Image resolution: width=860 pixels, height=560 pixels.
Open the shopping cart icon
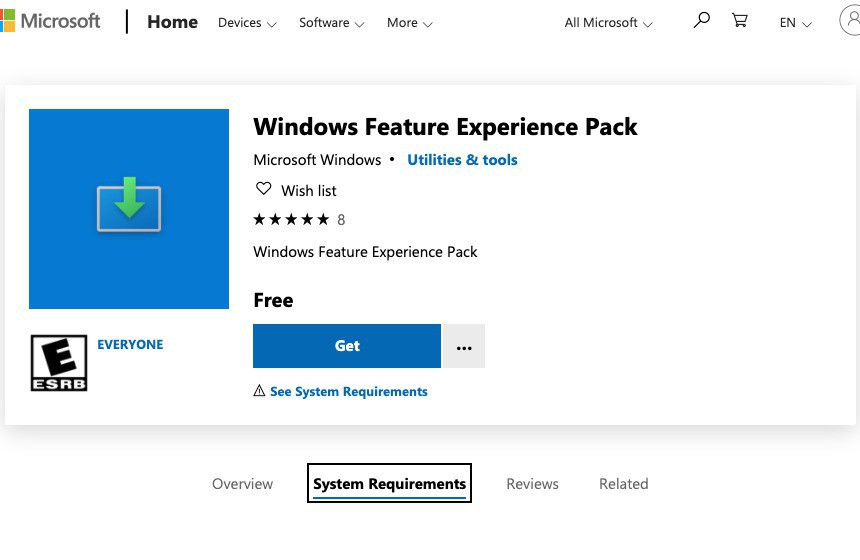(740, 20)
